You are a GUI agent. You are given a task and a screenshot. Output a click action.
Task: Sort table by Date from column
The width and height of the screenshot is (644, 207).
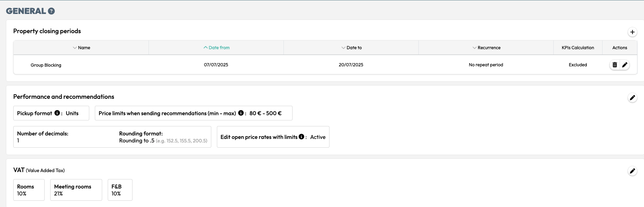[216, 48]
